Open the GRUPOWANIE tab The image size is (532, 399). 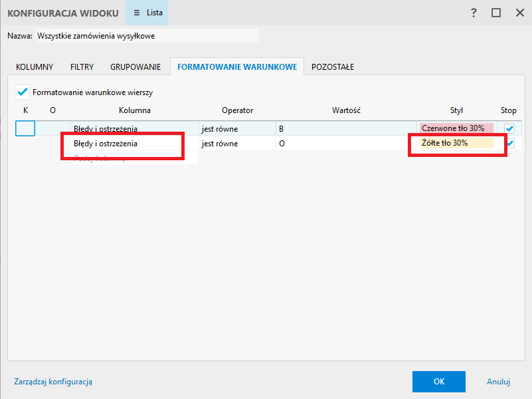pyautogui.click(x=135, y=66)
